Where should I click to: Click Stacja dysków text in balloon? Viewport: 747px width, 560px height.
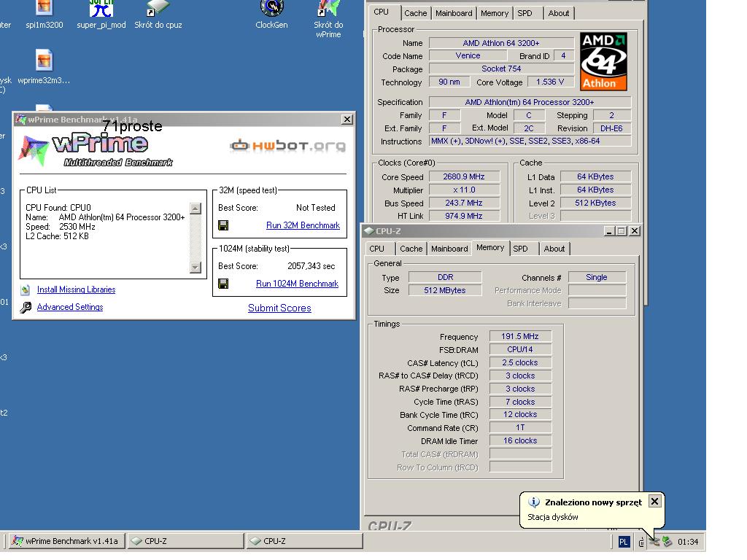[553, 517]
